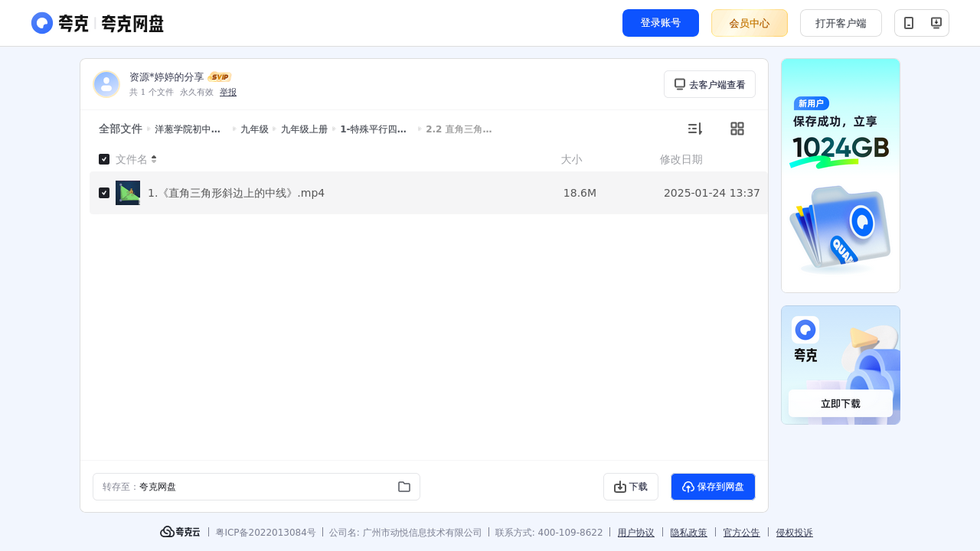The image size is (980, 551).
Task: Switch to grid view icon
Action: pyautogui.click(x=737, y=129)
